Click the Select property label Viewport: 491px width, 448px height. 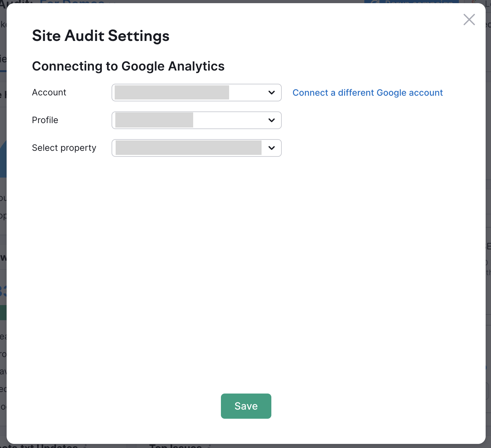pyautogui.click(x=64, y=148)
